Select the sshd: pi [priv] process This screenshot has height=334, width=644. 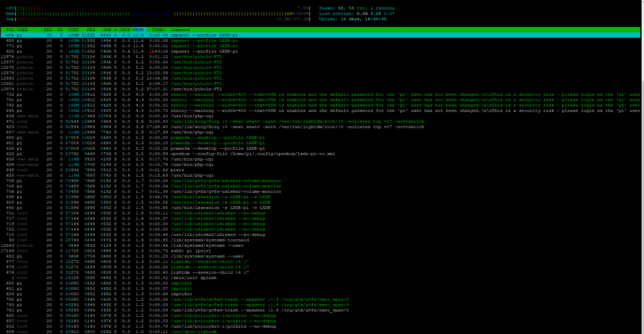(x=190, y=251)
